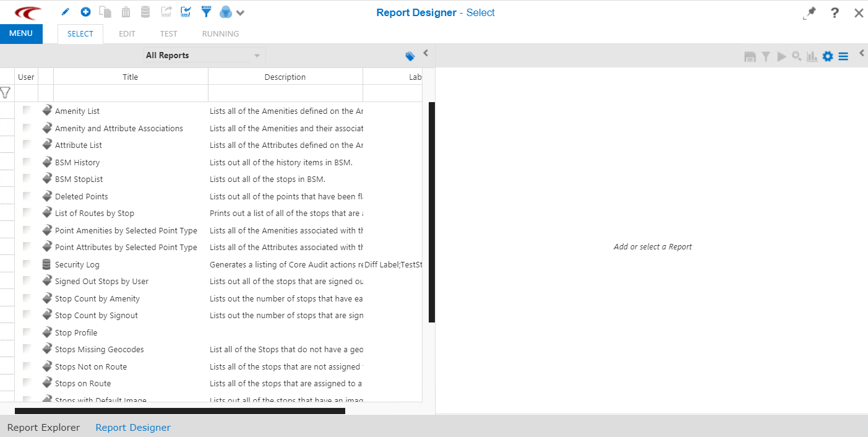Run the report with the play icon

pyautogui.click(x=781, y=56)
